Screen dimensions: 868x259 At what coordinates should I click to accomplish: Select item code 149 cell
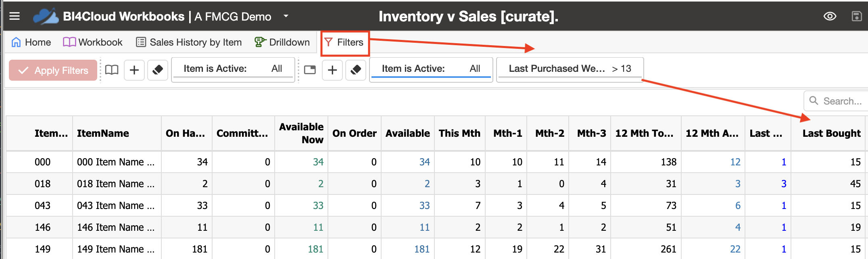(x=40, y=249)
